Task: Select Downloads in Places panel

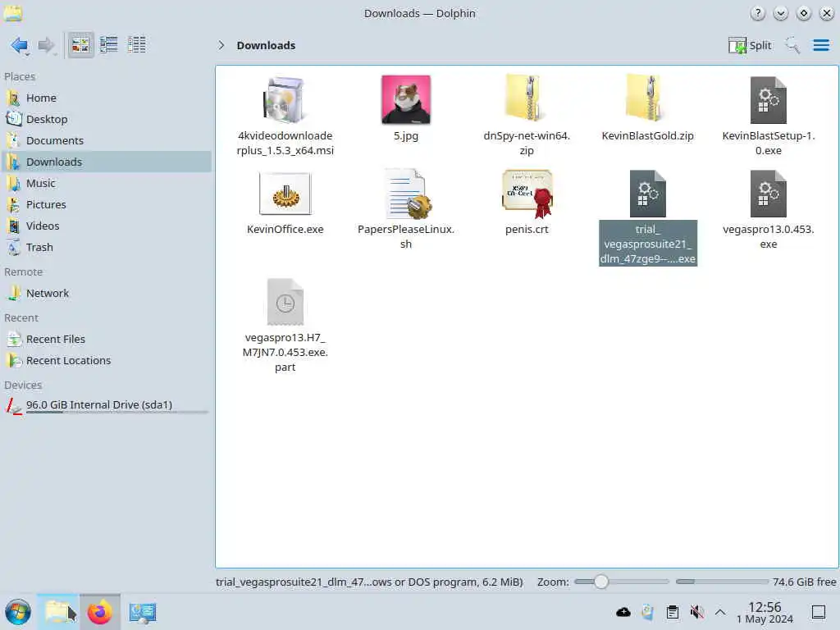Action: click(107, 162)
